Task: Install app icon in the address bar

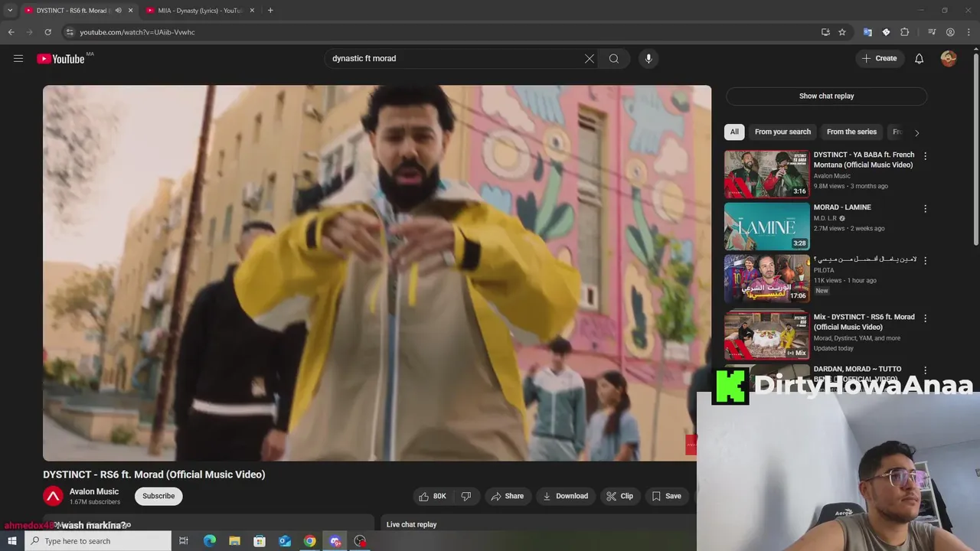Action: point(825,32)
